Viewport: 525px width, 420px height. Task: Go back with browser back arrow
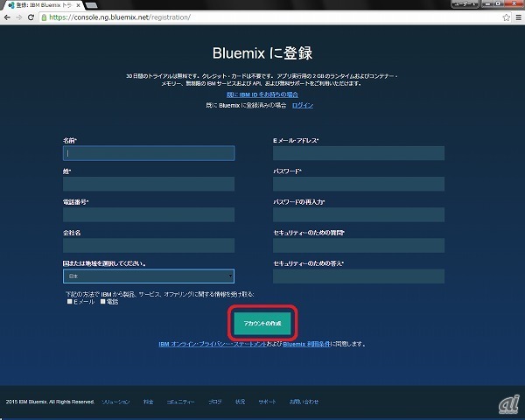point(7,17)
